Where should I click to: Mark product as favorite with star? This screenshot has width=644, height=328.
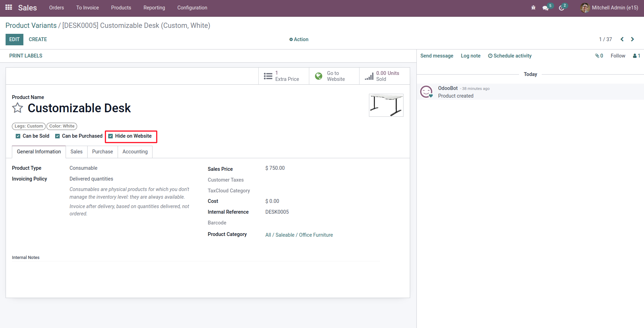coord(17,108)
